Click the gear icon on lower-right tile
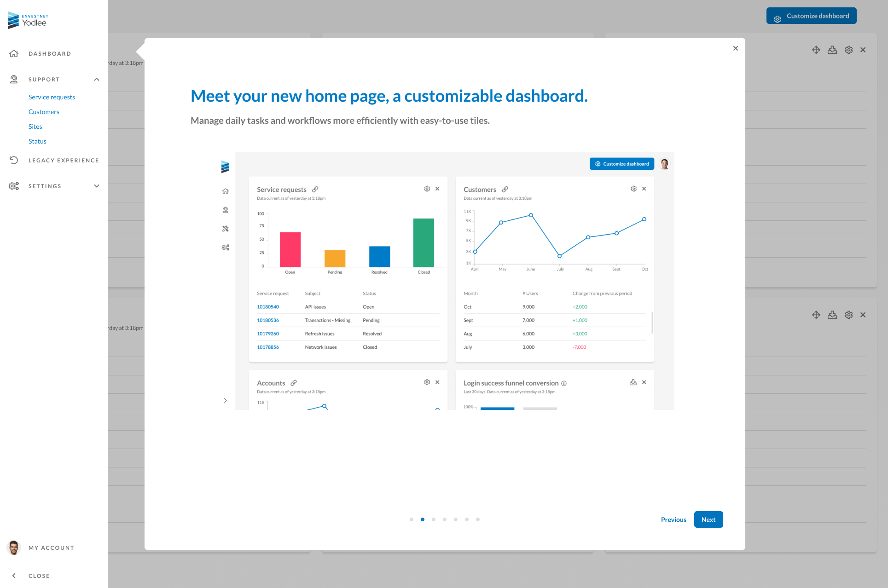This screenshot has height=588, width=888. pos(849,315)
